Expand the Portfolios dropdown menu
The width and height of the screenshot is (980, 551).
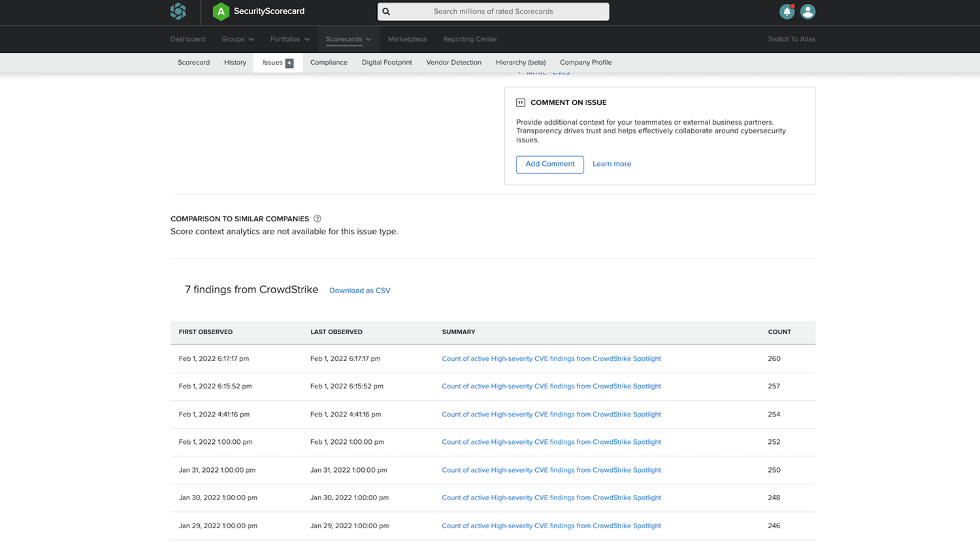pyautogui.click(x=290, y=39)
